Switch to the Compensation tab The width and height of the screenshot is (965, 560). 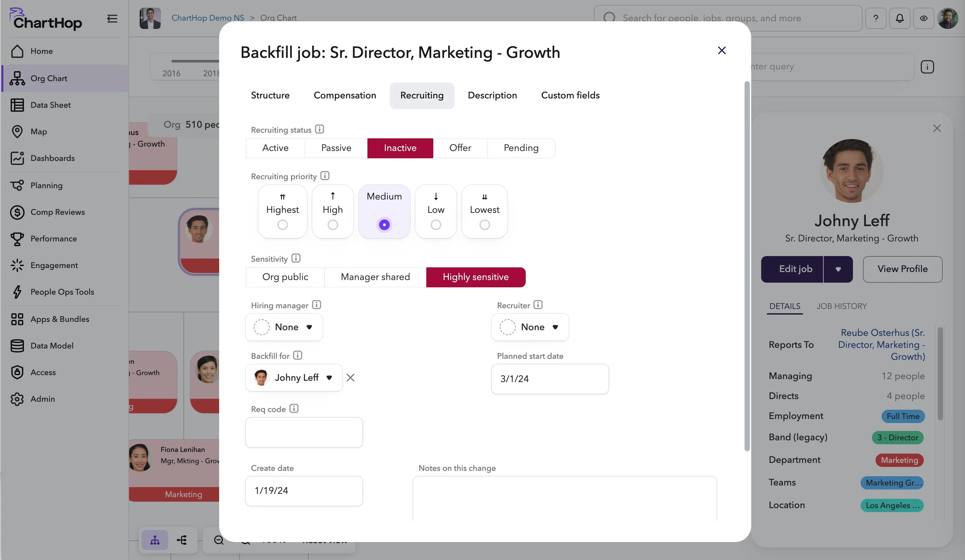coord(345,95)
